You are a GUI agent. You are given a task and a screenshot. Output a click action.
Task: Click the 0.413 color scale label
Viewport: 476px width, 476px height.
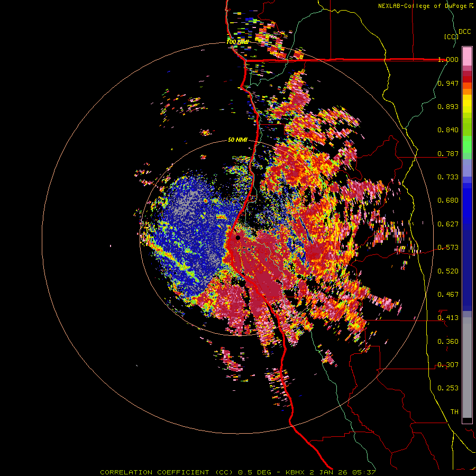coord(448,318)
